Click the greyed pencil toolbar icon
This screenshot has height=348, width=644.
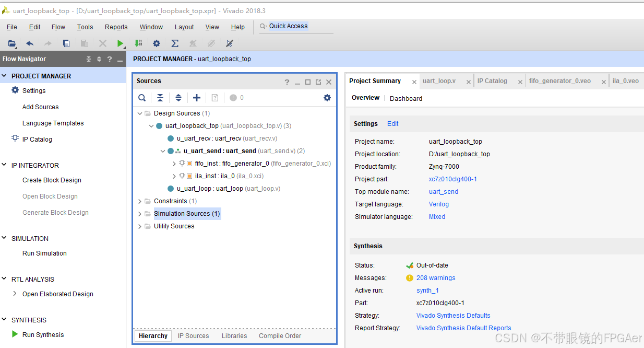pyautogui.click(x=193, y=43)
